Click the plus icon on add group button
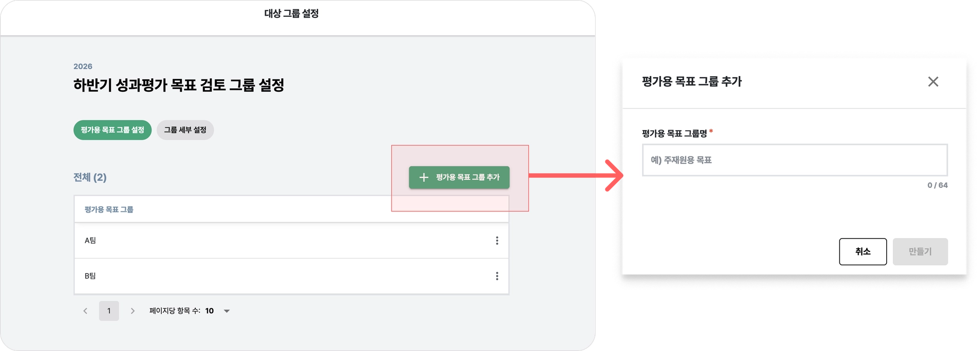This screenshot has width=980, height=351. point(423,177)
